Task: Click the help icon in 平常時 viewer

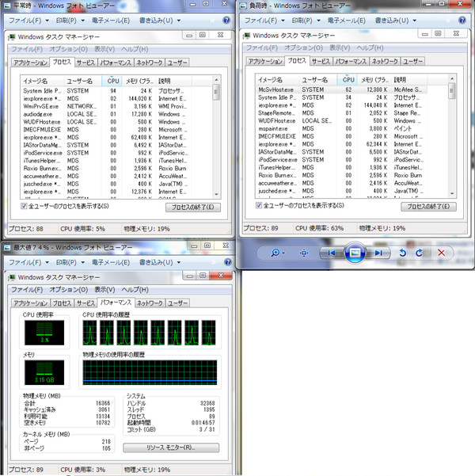Action: (226, 20)
